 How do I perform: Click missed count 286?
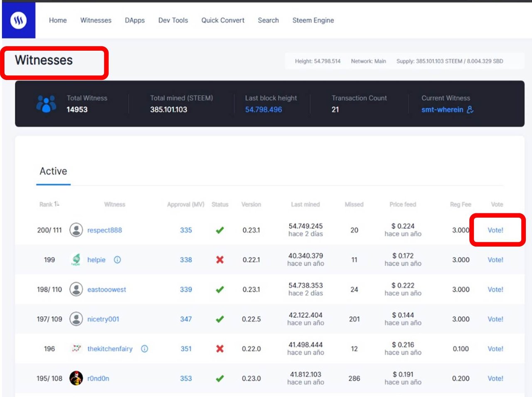coord(354,379)
